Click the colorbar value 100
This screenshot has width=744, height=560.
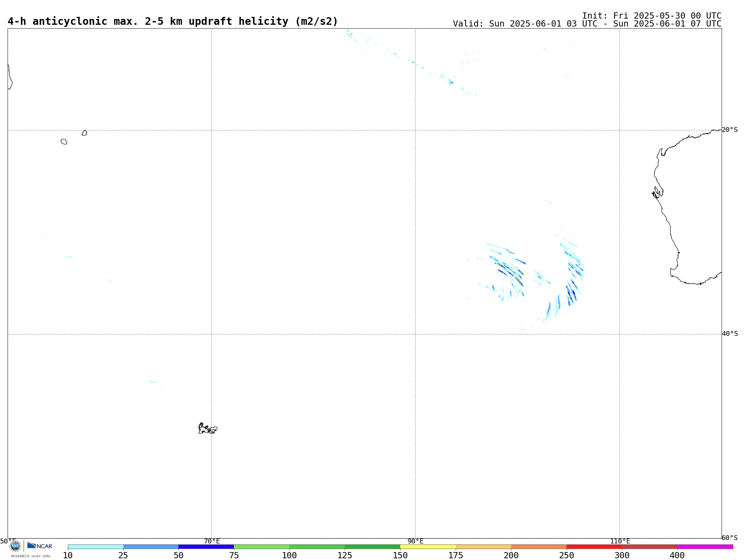pos(289,556)
